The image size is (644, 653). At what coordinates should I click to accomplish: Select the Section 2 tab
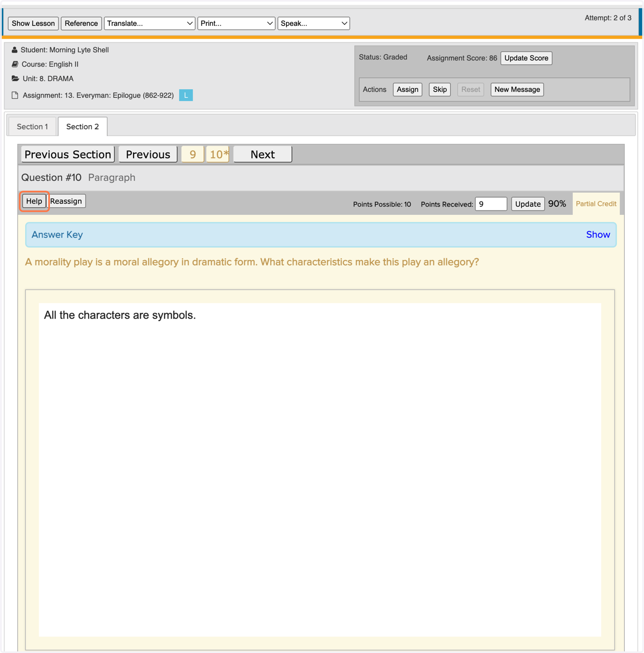click(83, 127)
